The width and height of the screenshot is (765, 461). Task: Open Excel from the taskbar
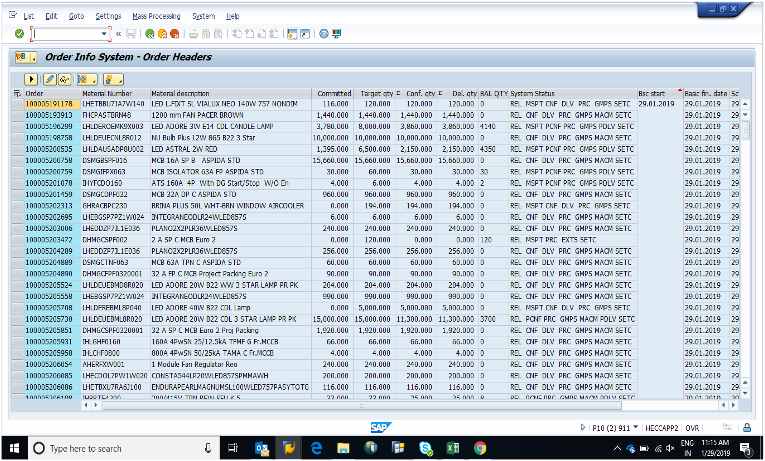click(453, 448)
